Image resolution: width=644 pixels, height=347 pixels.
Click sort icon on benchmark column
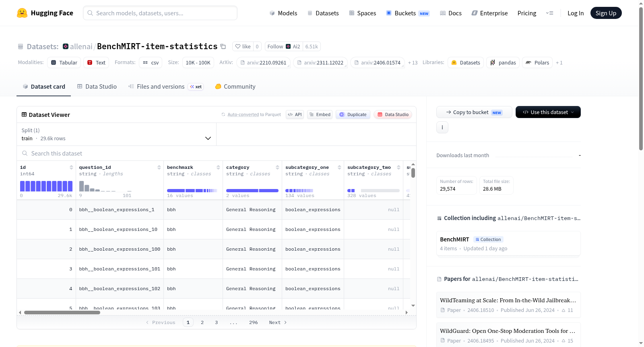click(218, 167)
